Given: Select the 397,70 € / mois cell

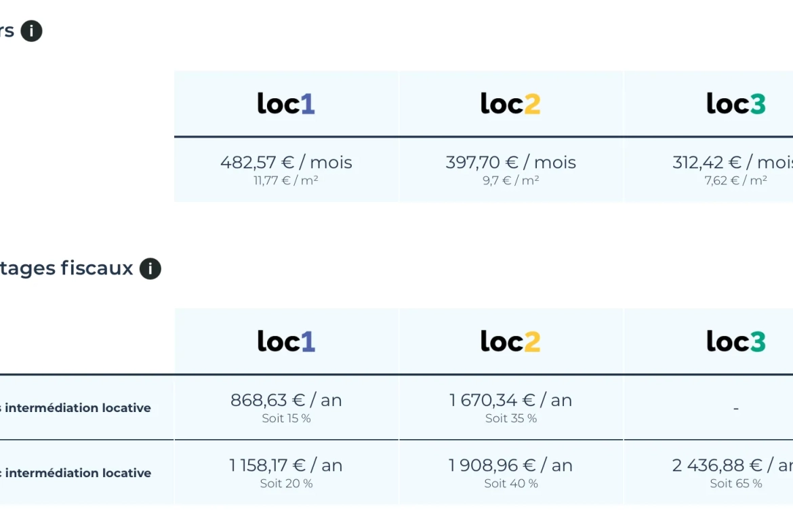Looking at the screenshot, I should click(511, 170).
